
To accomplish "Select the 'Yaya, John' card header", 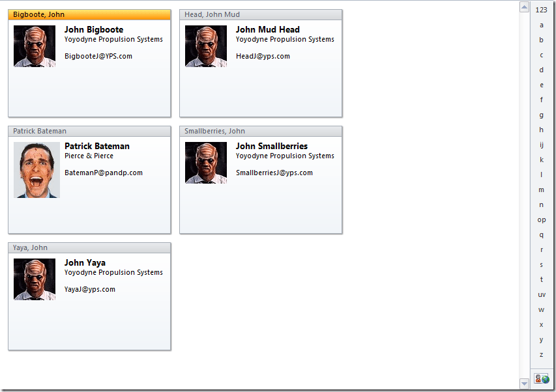I will [89, 247].
